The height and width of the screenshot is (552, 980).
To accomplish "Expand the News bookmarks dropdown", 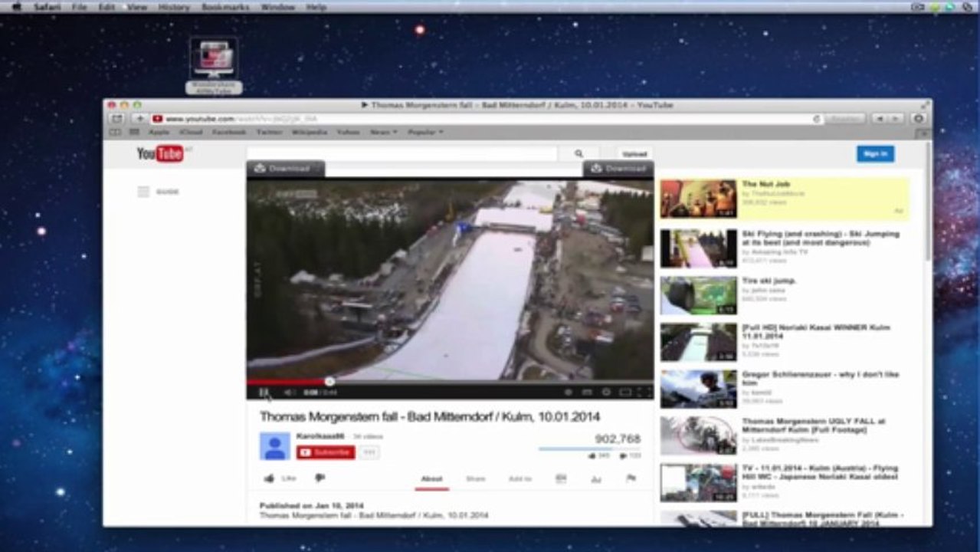I will tap(384, 132).
